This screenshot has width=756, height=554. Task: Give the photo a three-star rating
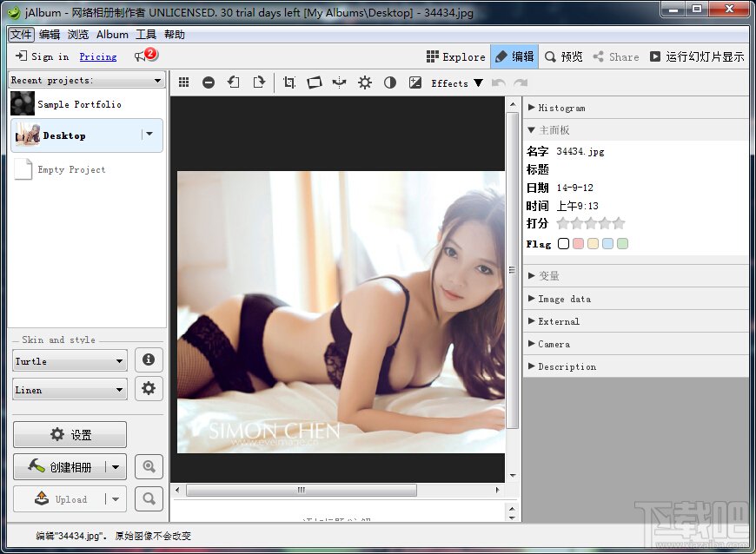click(x=591, y=223)
